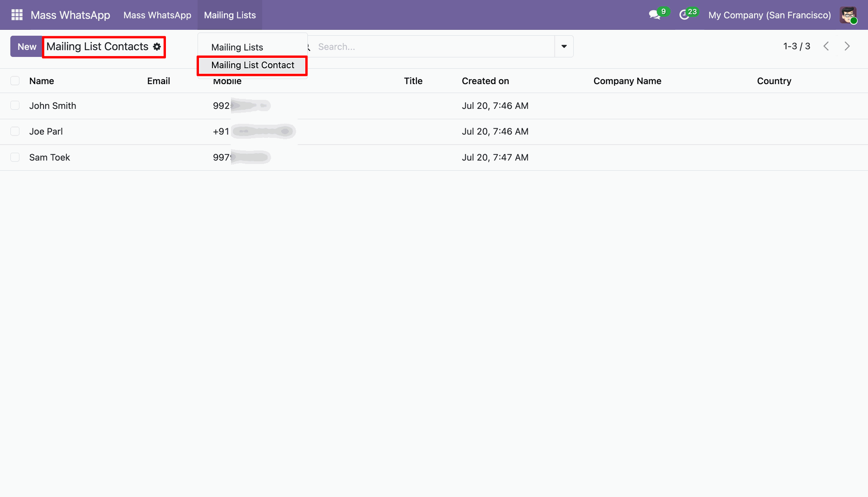
Task: Select Mailing List Contact in the dropdown
Action: point(252,65)
